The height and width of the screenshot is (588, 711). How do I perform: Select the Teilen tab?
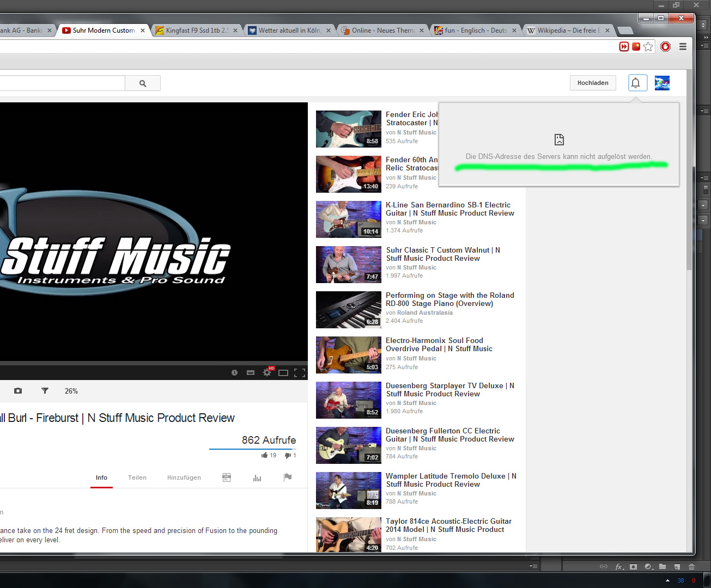(137, 477)
